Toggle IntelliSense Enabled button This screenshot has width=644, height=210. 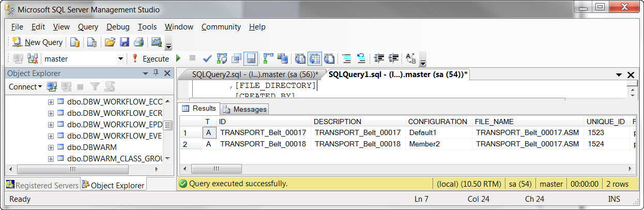251,58
